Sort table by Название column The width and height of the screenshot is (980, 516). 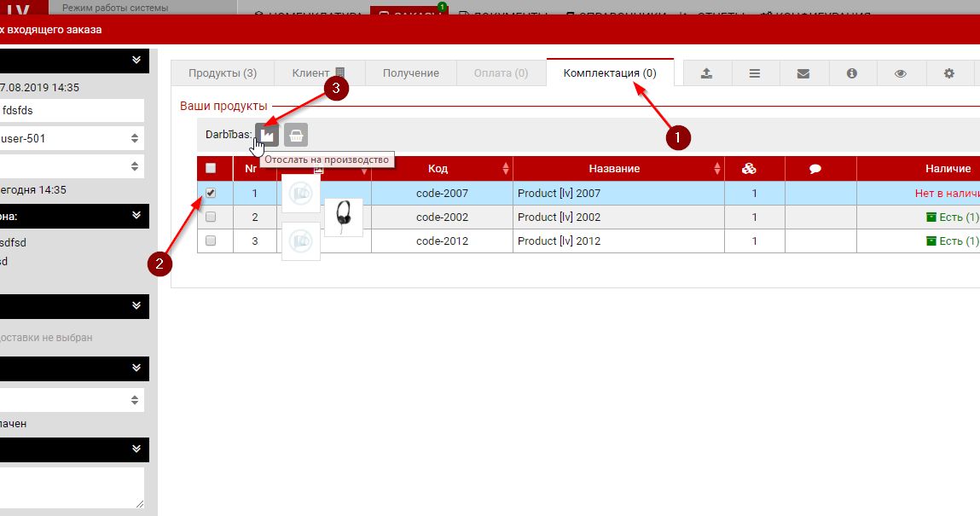[x=614, y=169]
